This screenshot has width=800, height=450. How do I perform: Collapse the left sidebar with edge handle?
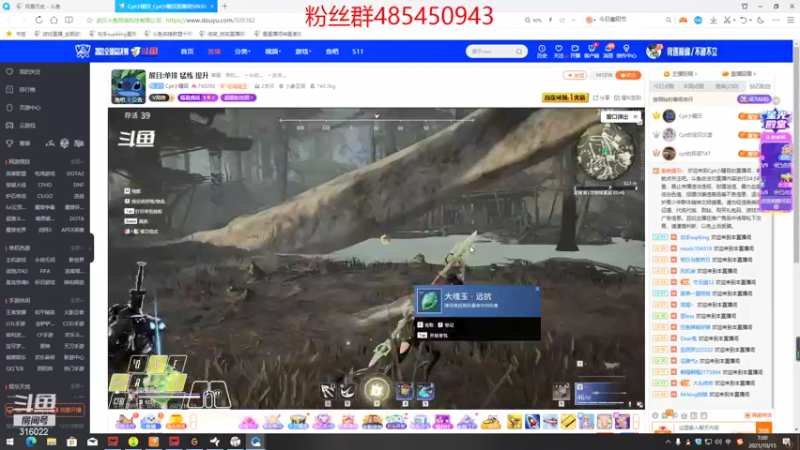coord(91,248)
